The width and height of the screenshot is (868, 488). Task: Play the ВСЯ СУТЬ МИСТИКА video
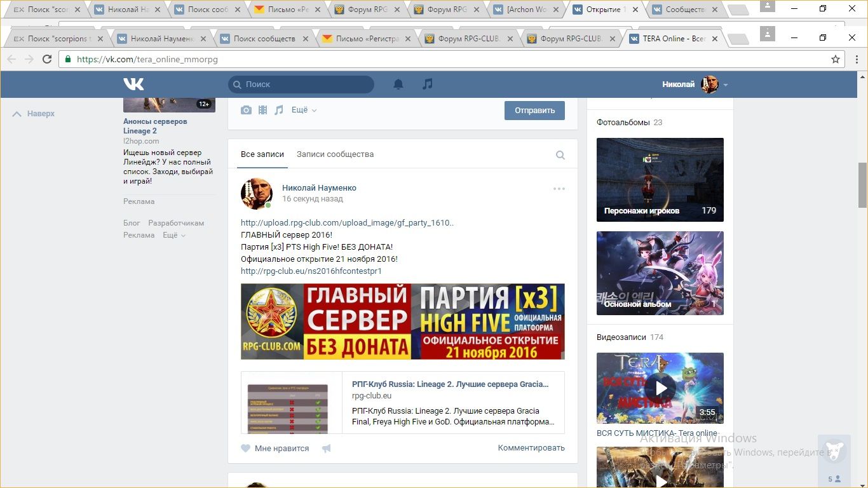(660, 388)
